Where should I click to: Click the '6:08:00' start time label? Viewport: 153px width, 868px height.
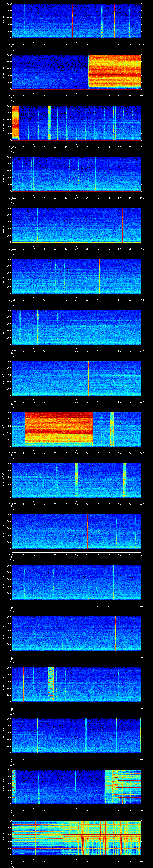tap(12, 44)
